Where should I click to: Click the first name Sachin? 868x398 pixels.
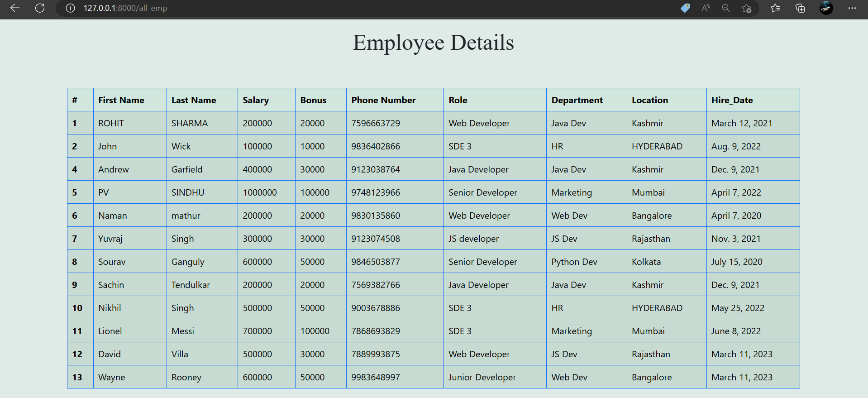coord(111,285)
